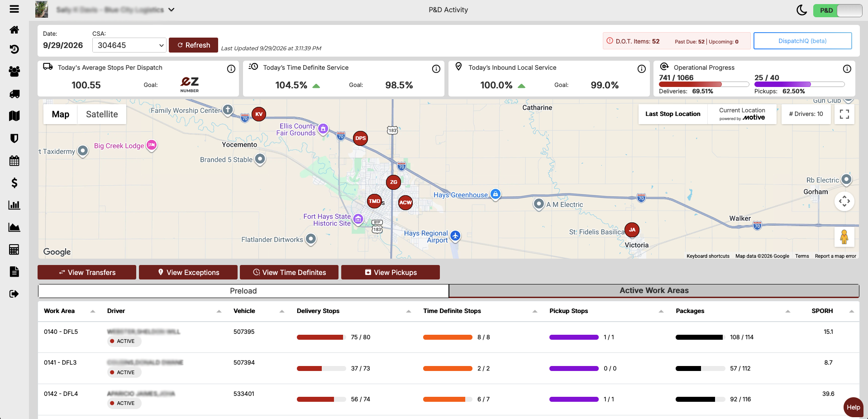Open the area chart sidebar icon

(14, 227)
